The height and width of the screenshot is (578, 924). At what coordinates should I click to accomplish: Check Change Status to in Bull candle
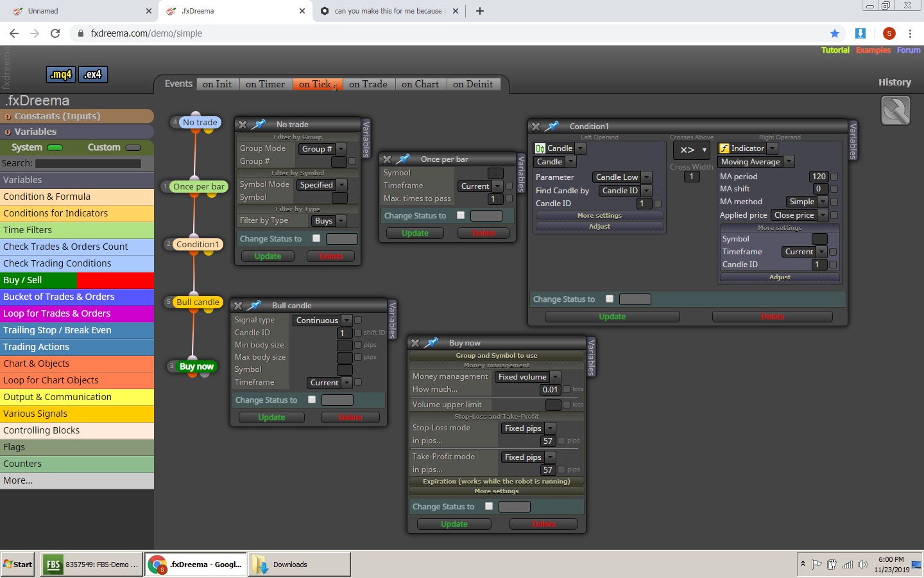click(x=312, y=399)
